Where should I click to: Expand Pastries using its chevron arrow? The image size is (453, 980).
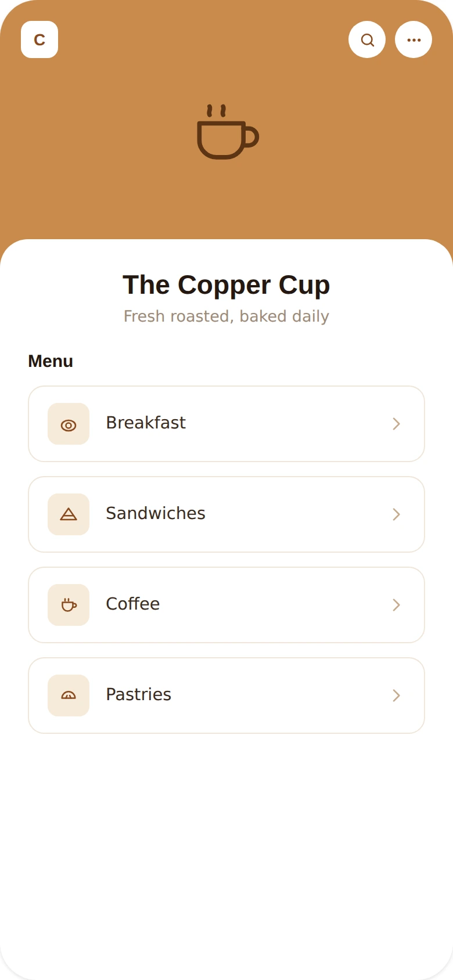pyautogui.click(x=396, y=696)
